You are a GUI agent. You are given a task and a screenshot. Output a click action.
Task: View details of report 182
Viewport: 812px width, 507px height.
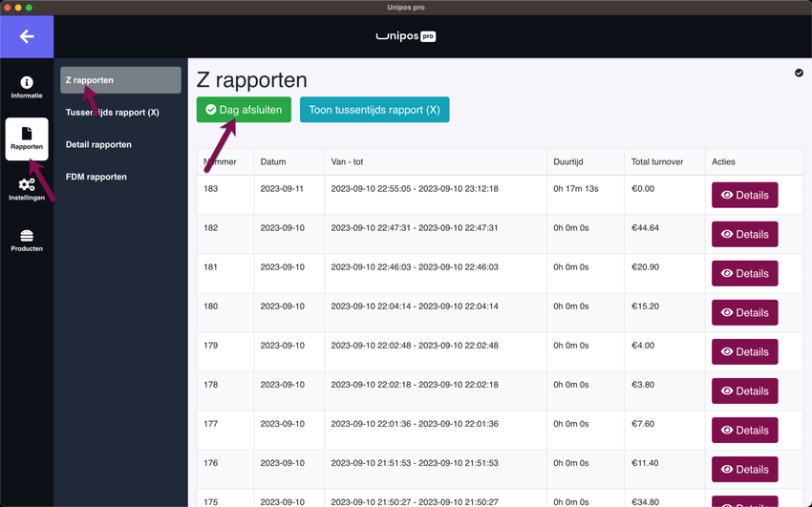tap(744, 234)
